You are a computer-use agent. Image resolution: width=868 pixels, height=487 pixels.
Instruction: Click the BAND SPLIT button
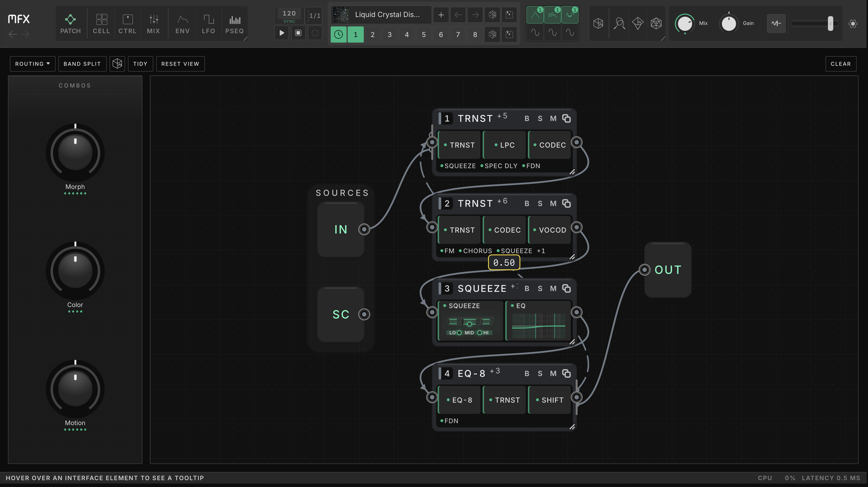tap(82, 64)
